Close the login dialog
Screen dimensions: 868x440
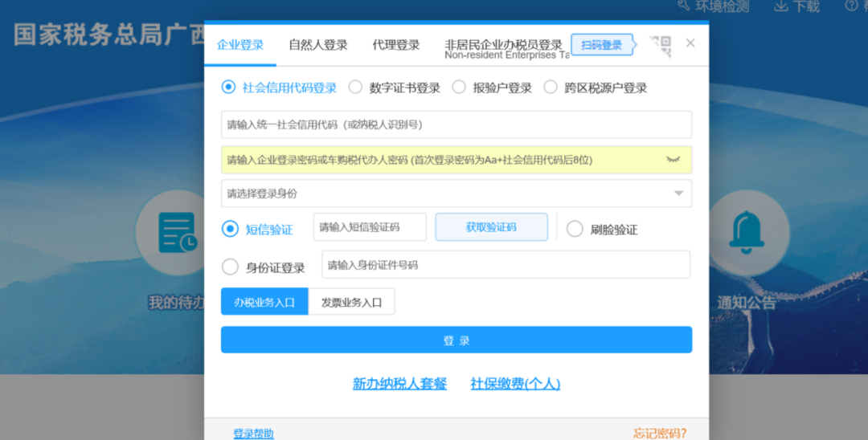(x=690, y=43)
